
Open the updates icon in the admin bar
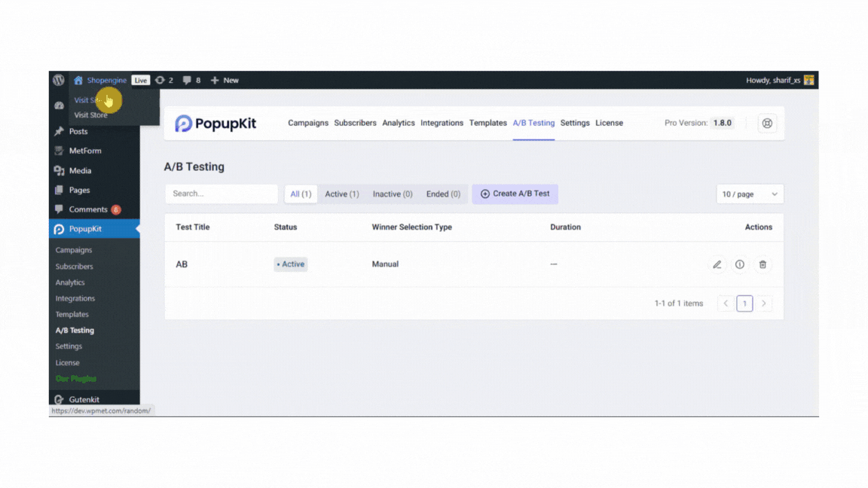click(x=159, y=80)
